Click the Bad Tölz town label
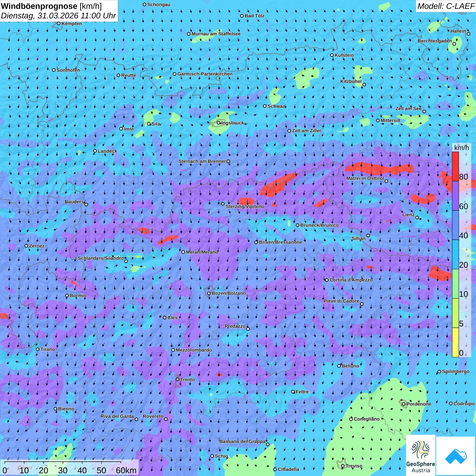Image resolution: width=476 pixels, height=476 pixels. 255,16
